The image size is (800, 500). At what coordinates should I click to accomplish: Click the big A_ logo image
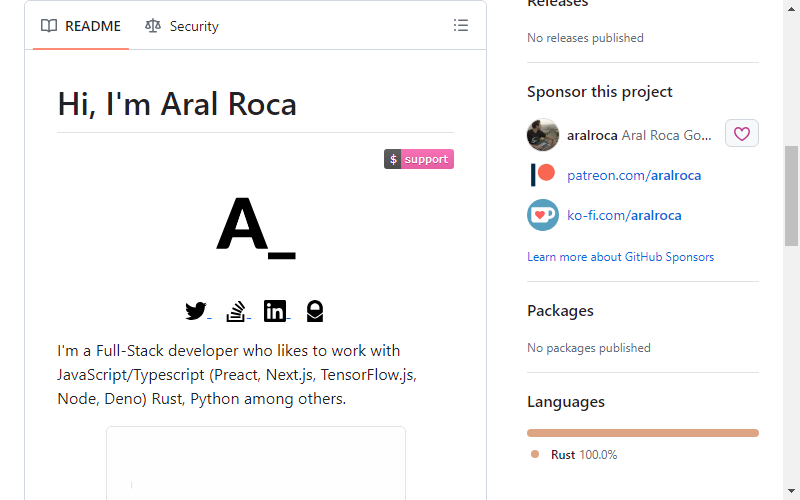(256, 228)
